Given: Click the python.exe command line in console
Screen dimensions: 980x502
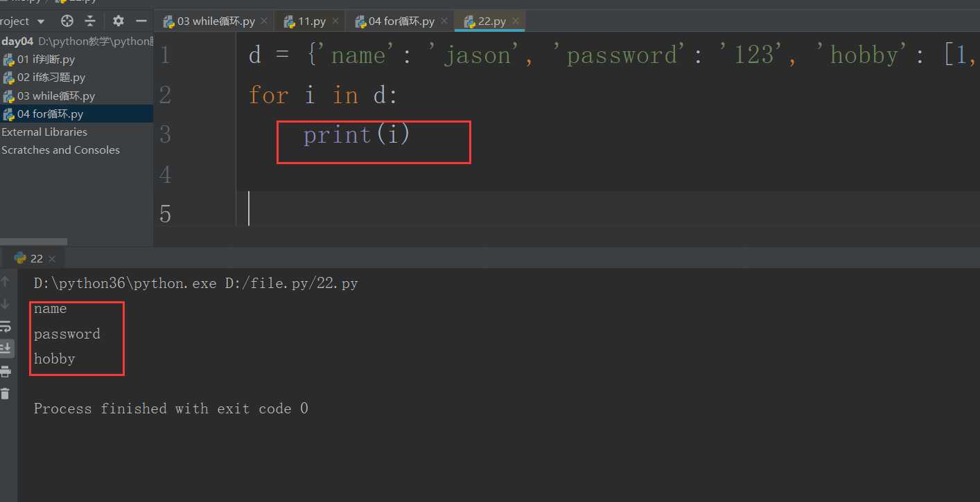Looking at the screenshot, I should 196,284.
